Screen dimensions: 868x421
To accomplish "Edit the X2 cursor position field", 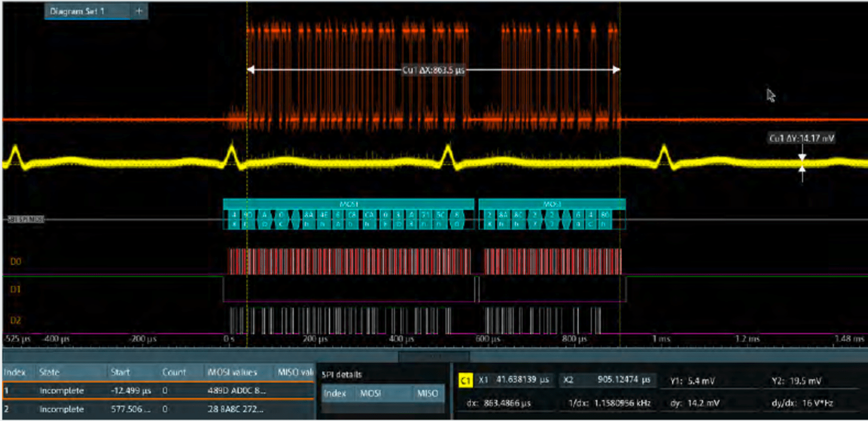I will click(x=607, y=379).
